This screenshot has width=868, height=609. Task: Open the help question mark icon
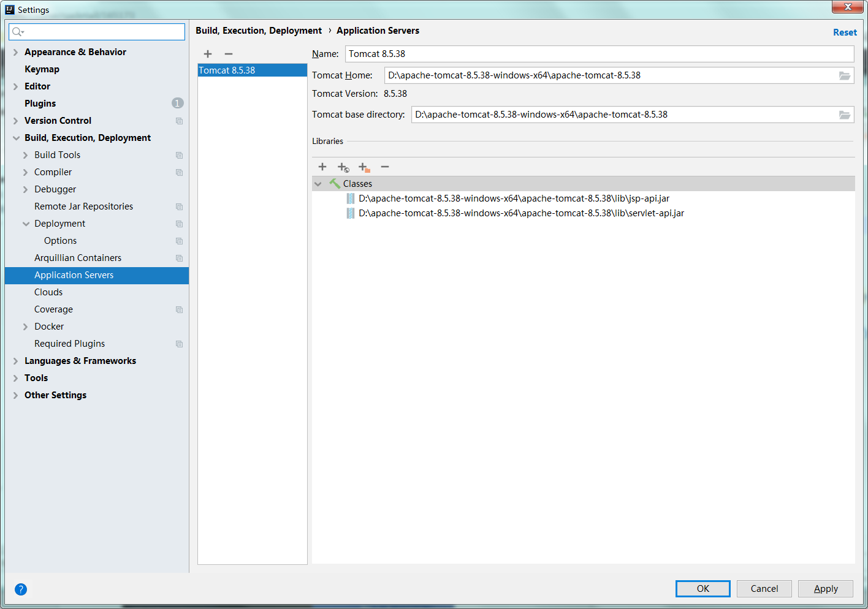[x=21, y=589]
